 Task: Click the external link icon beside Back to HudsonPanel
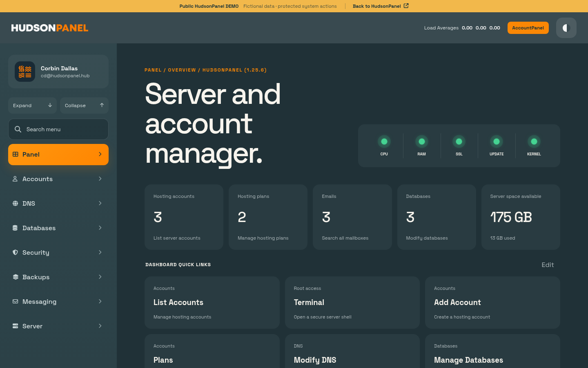coord(406,6)
